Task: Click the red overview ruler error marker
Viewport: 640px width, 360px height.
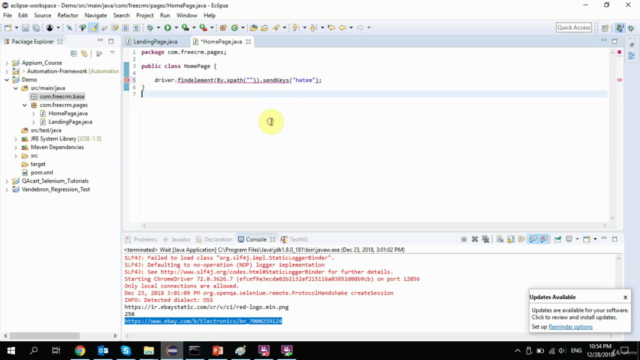Action: (619, 80)
